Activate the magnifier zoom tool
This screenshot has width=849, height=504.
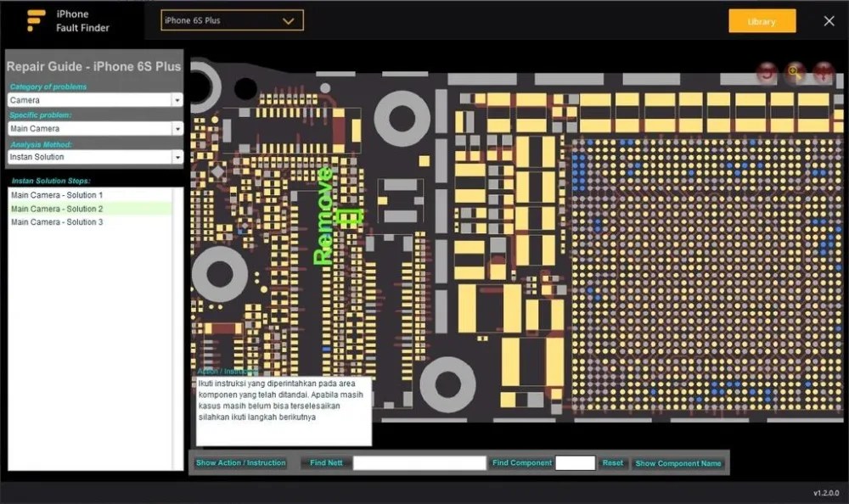click(795, 72)
